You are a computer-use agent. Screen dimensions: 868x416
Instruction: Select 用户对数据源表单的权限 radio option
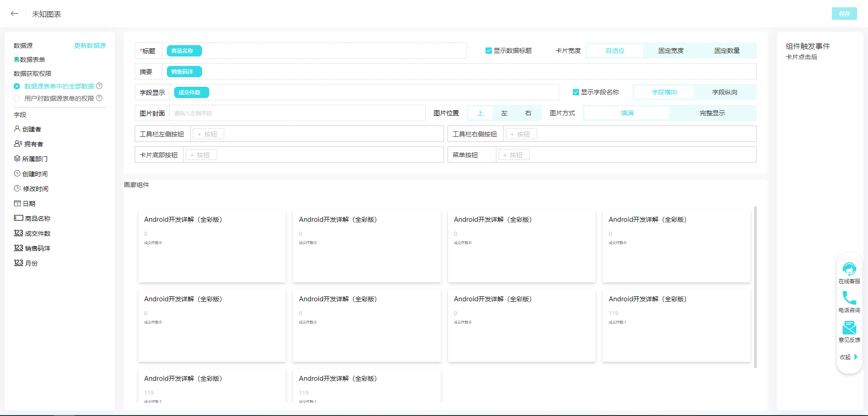17,98
